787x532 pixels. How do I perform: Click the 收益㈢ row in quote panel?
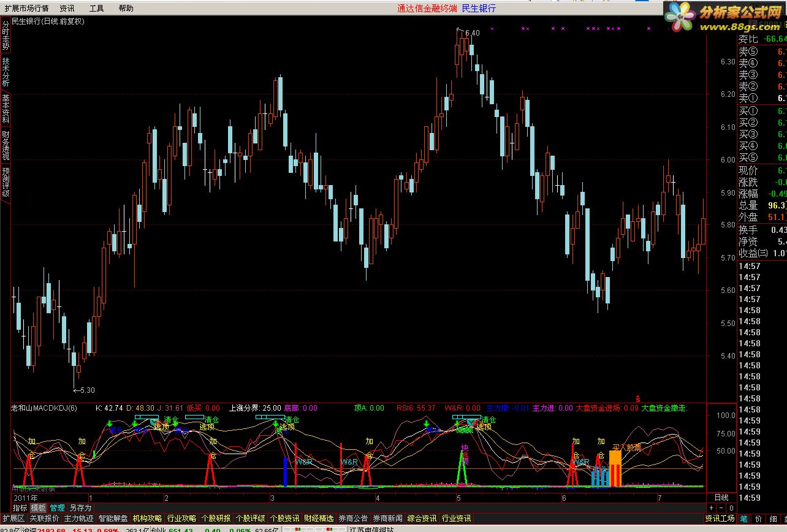click(762, 253)
